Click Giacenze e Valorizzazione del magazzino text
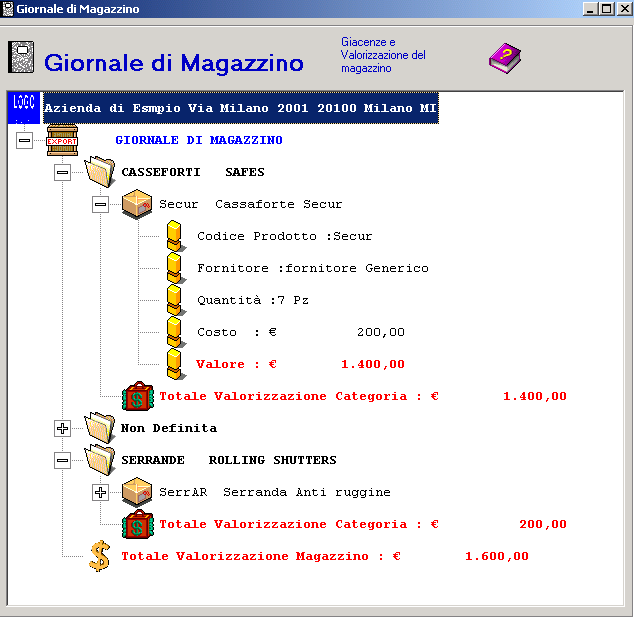 pyautogui.click(x=383, y=55)
